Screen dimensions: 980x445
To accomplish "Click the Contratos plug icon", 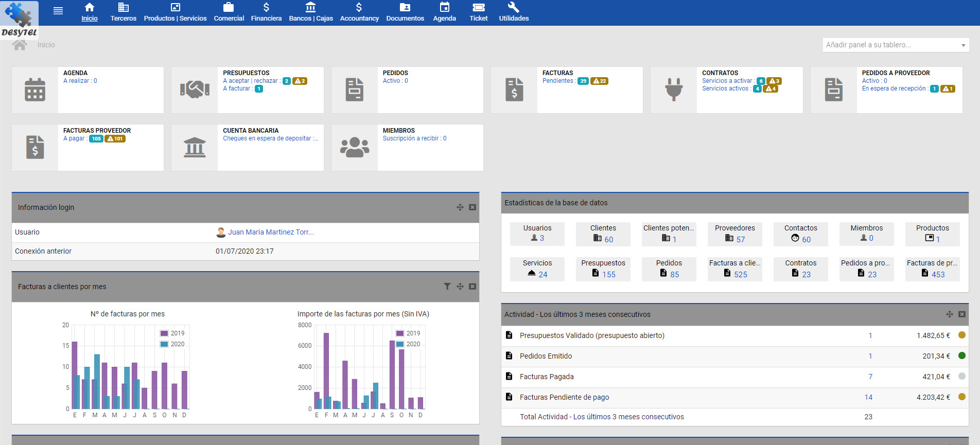I will (x=674, y=90).
